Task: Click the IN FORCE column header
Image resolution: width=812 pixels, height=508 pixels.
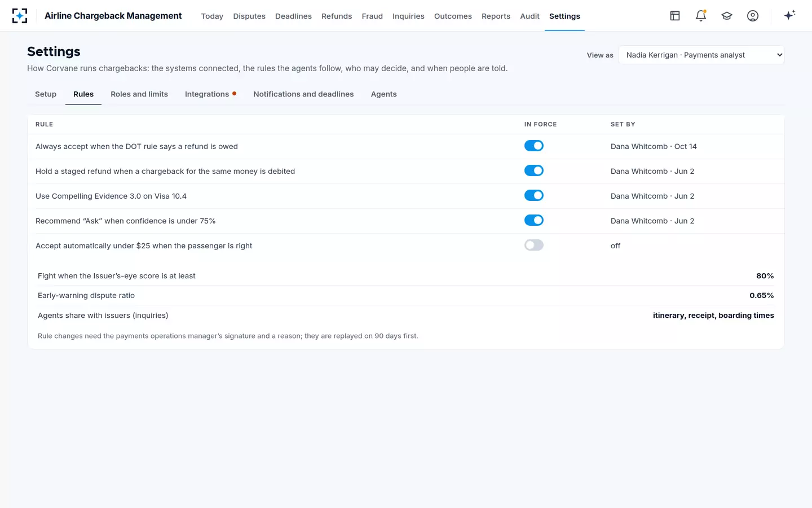Action: pyautogui.click(x=540, y=124)
